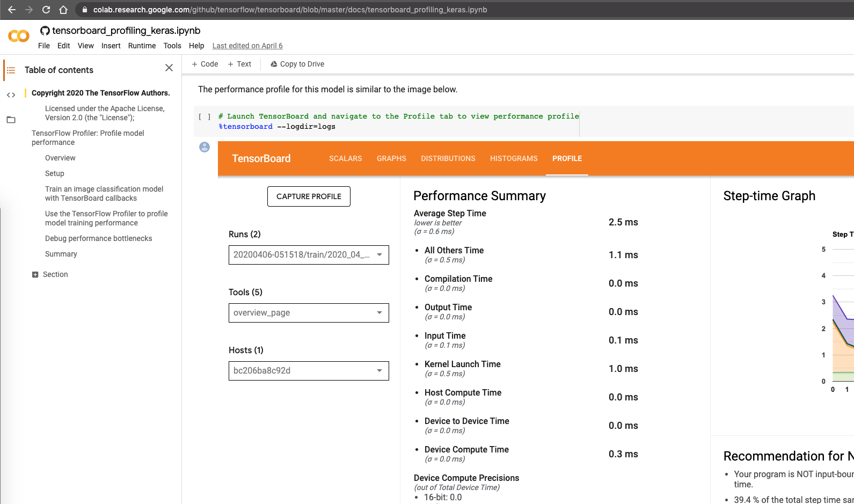Jump to Debug performance bottlenecks section
Viewport: 854px width, 504px height.
tap(99, 238)
